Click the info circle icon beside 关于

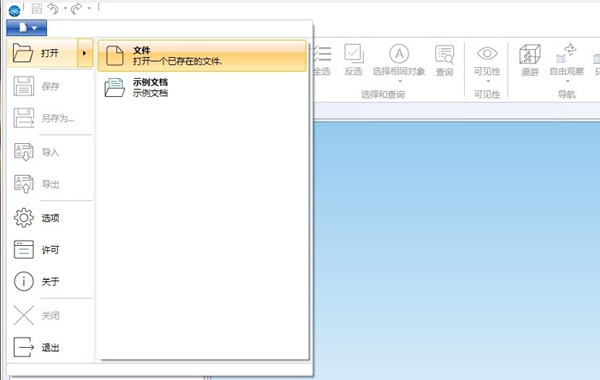(24, 282)
